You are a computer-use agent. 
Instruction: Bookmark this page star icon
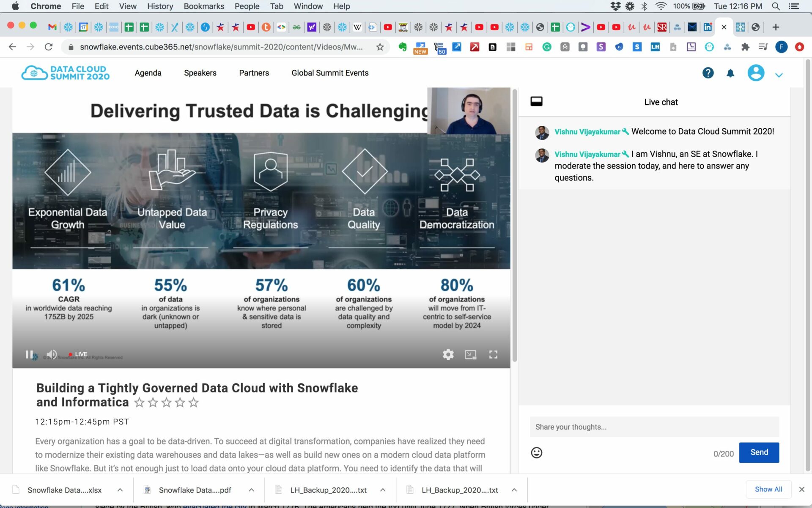(x=380, y=47)
